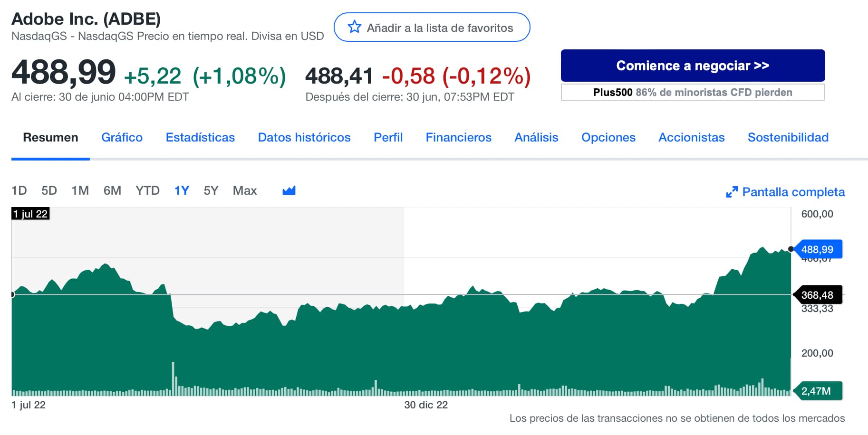Click the star icon to add to favorites
Viewport: 868px width, 435px height.
(x=354, y=27)
